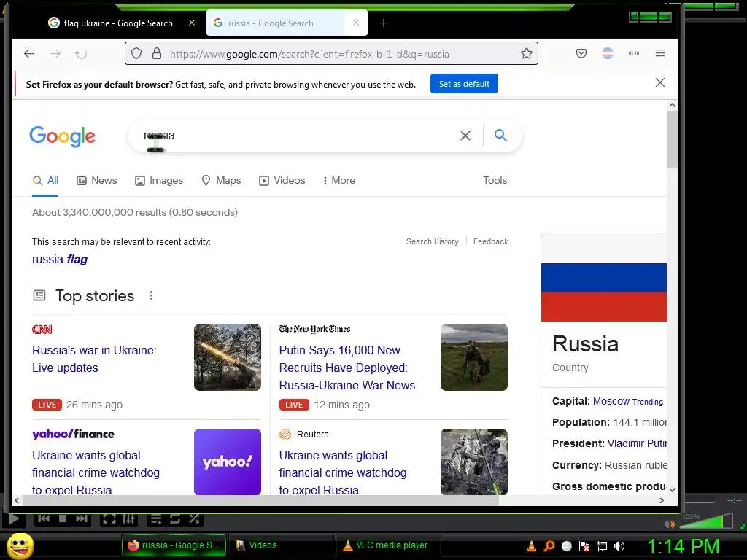Open Top stories three-dot options

[x=151, y=296]
